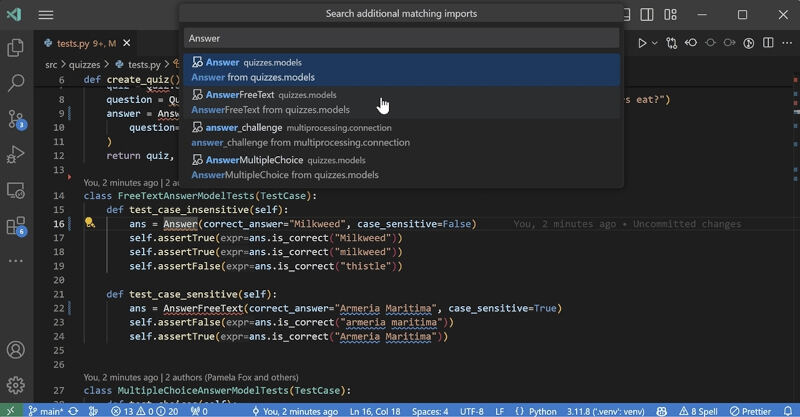Click line number 19 in gutter
Screen dimensions: 800x417
pos(58,266)
